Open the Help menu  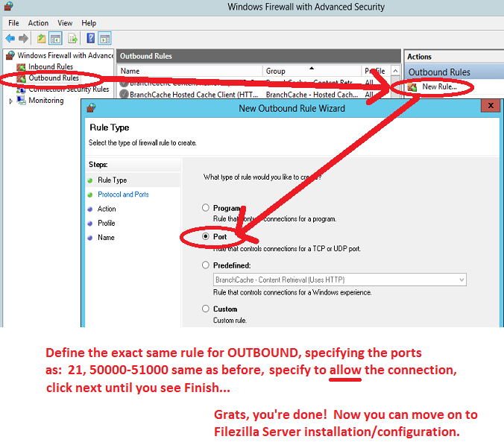[x=89, y=23]
